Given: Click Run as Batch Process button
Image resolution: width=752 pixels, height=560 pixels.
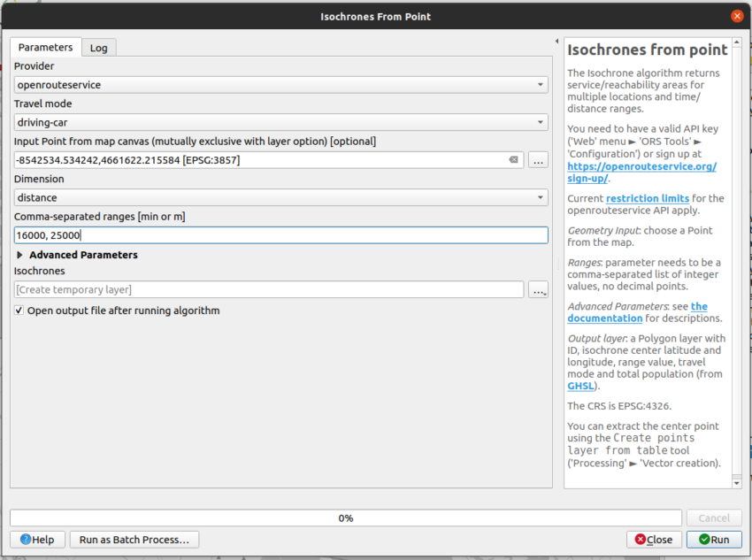Looking at the screenshot, I should (134, 540).
